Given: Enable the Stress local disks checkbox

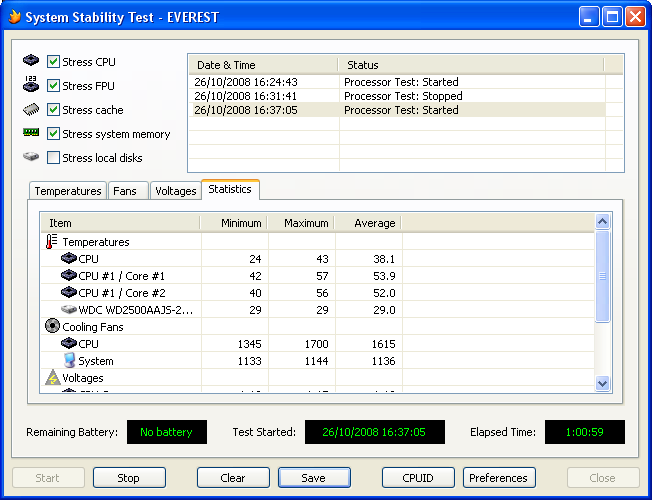Looking at the screenshot, I should pyautogui.click(x=54, y=158).
